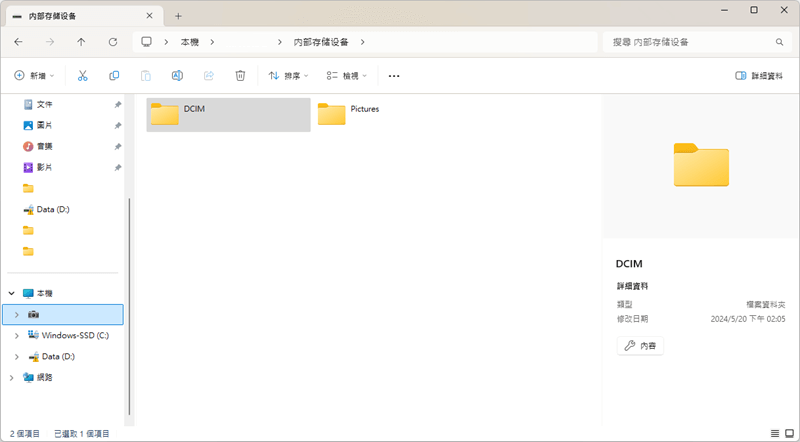Open the 新增 dropdown
Screen dimensions: 800x442
(x=34, y=76)
